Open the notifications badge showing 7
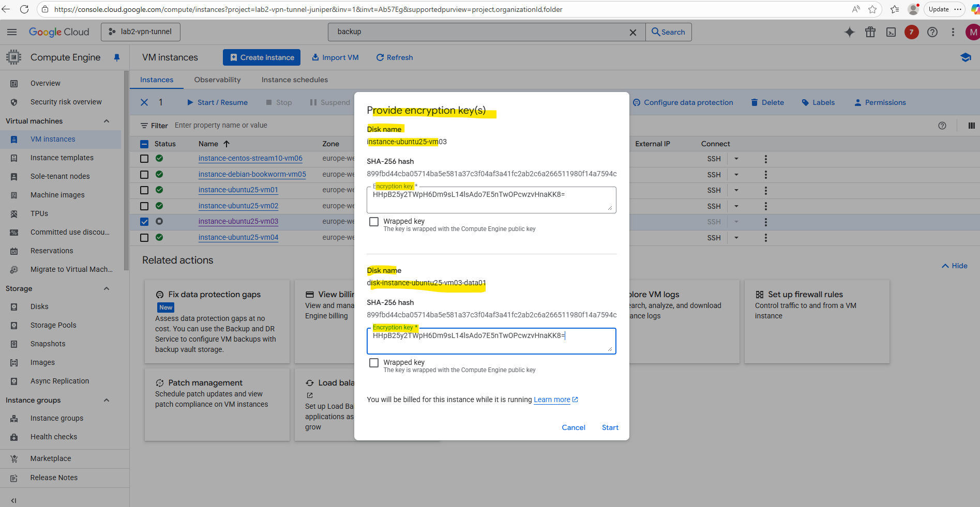This screenshot has width=980, height=507. [911, 32]
